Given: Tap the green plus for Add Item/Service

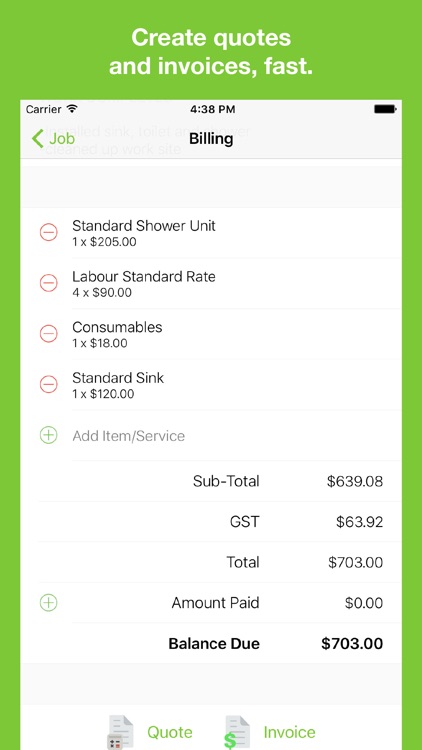Looking at the screenshot, I should point(48,435).
